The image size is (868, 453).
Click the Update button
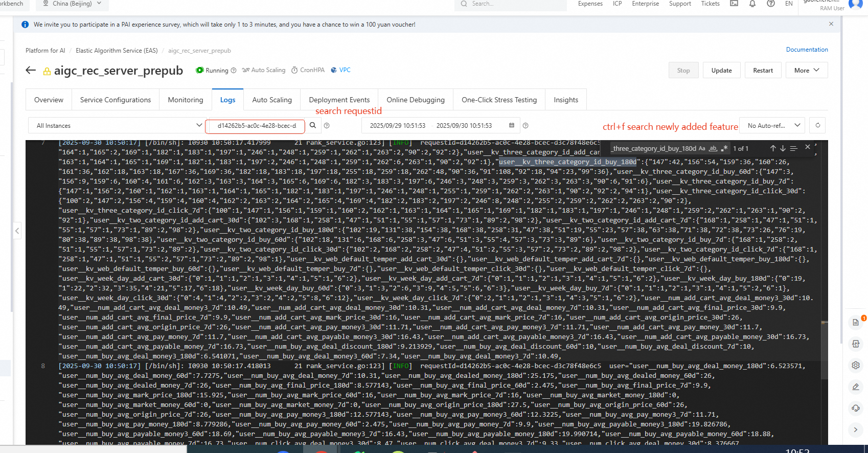(721, 71)
